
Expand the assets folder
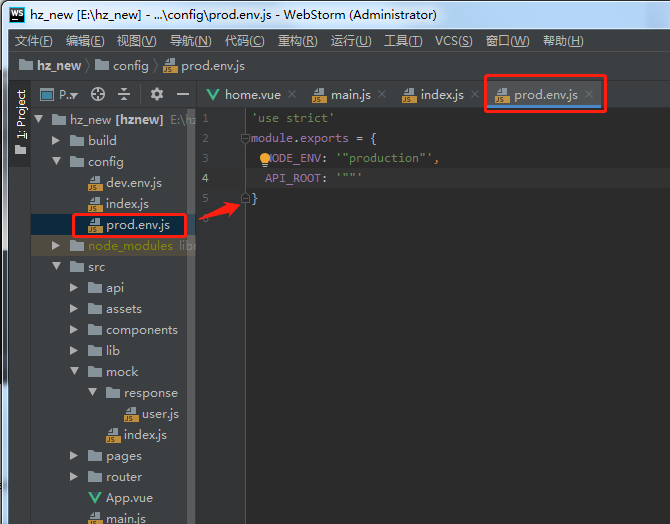click(x=74, y=308)
